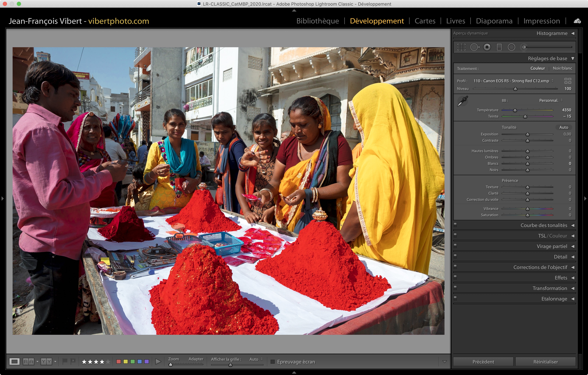588x375 pixels.
Task: Switch treatment to Noir/blanc
Action: 562,68
